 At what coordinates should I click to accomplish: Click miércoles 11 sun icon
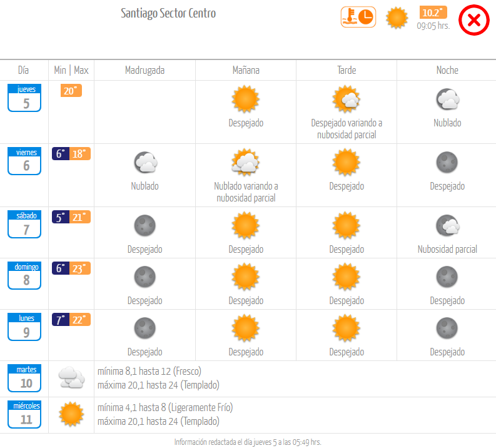tap(71, 414)
